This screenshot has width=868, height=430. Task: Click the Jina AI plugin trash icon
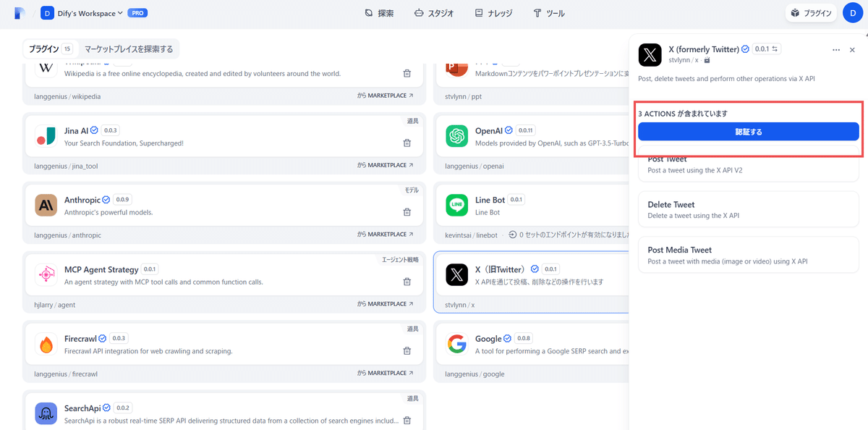tap(407, 143)
